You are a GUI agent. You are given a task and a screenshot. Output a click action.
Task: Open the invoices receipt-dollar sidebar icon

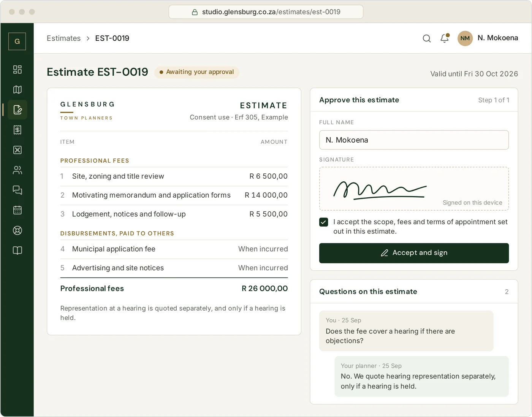[x=17, y=130]
